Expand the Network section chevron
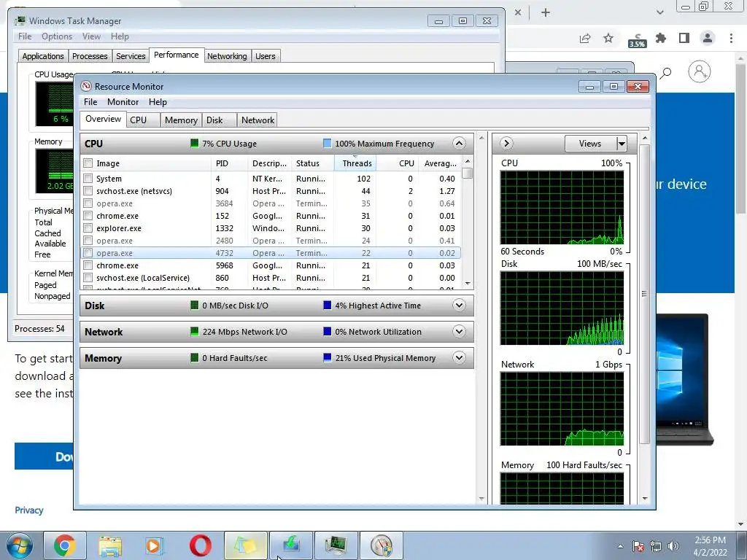 459,332
